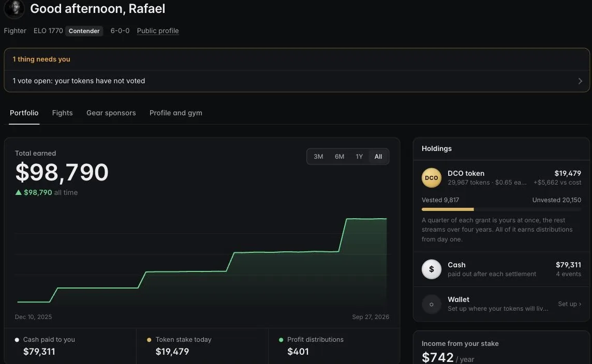Click the '$742' yearly income value
The height and width of the screenshot is (364, 592).
438,357
